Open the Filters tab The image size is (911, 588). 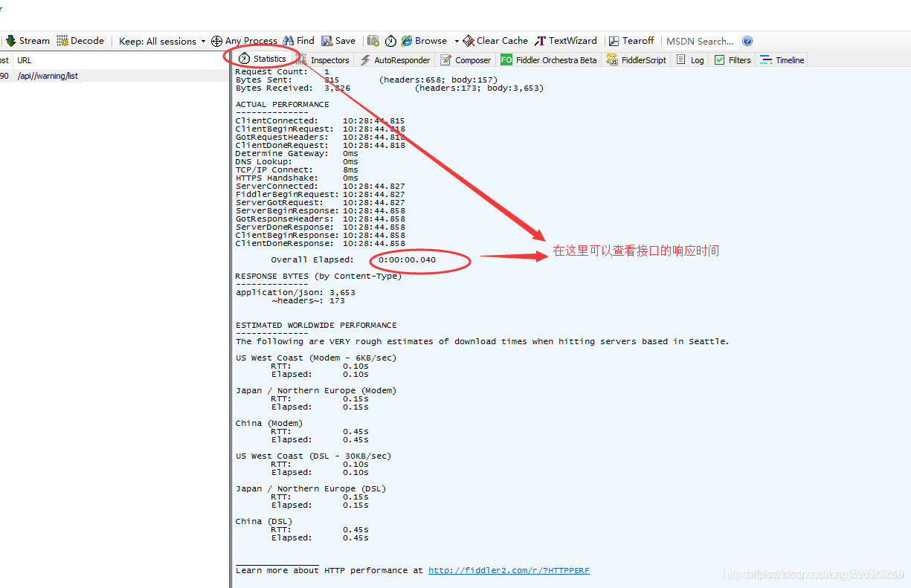(x=733, y=60)
